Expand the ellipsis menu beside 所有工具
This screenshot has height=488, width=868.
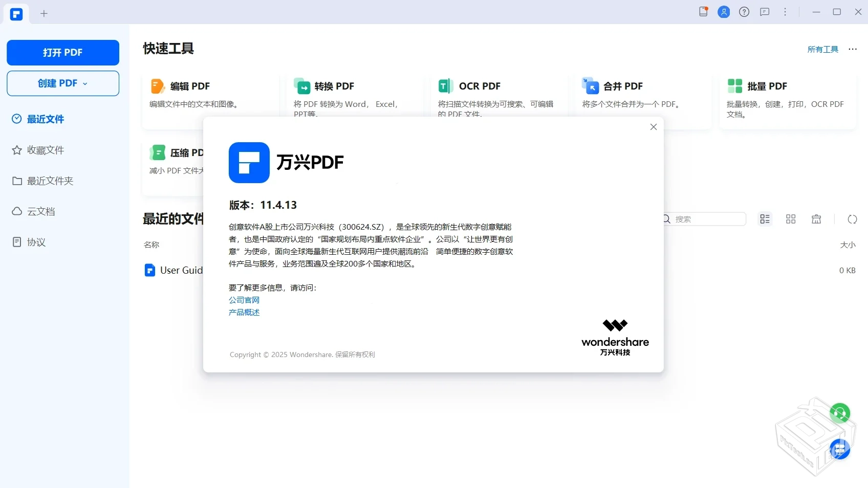853,49
